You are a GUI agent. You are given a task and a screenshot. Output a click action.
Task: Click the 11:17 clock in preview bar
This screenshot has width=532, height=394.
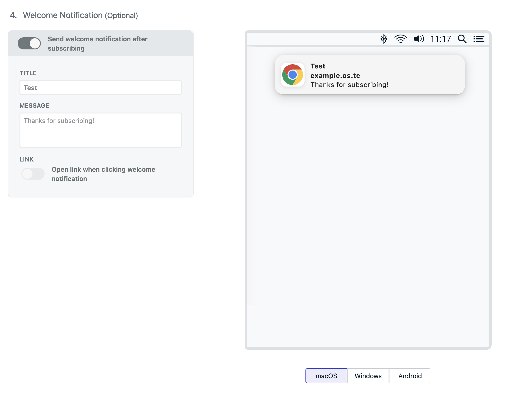(x=440, y=39)
